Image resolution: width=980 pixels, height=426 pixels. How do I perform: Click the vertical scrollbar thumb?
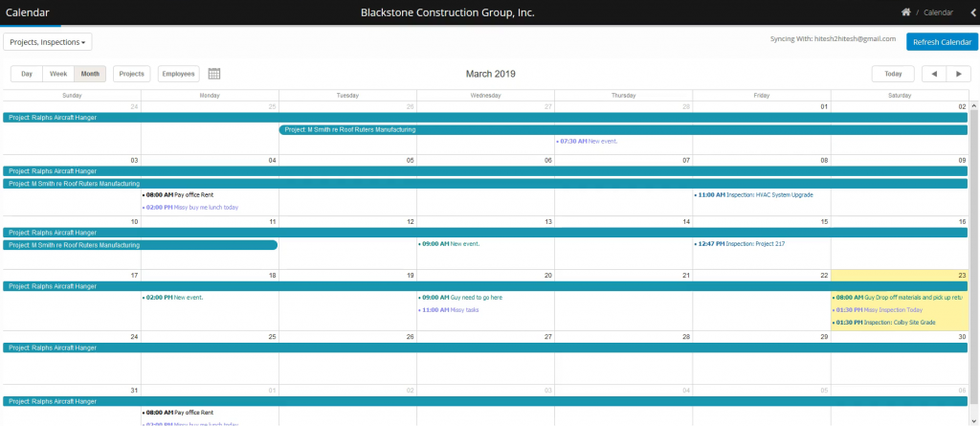coord(973,259)
